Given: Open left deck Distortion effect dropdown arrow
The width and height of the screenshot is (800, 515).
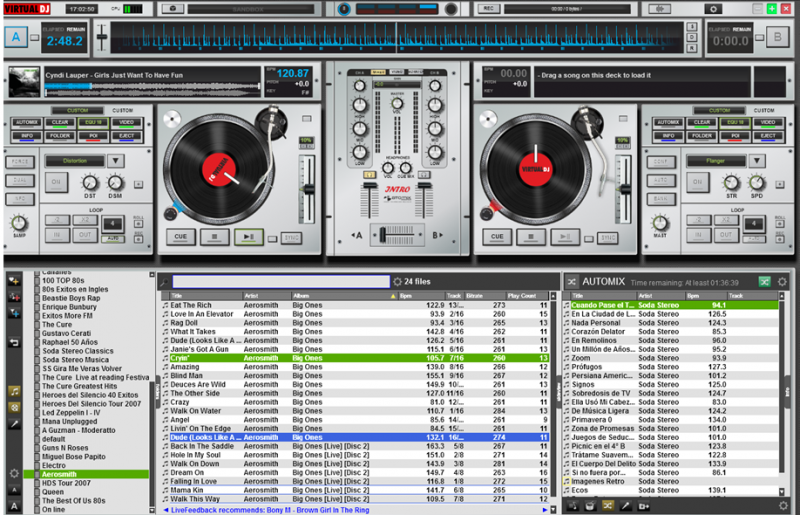Looking at the screenshot, I should 116,161.
